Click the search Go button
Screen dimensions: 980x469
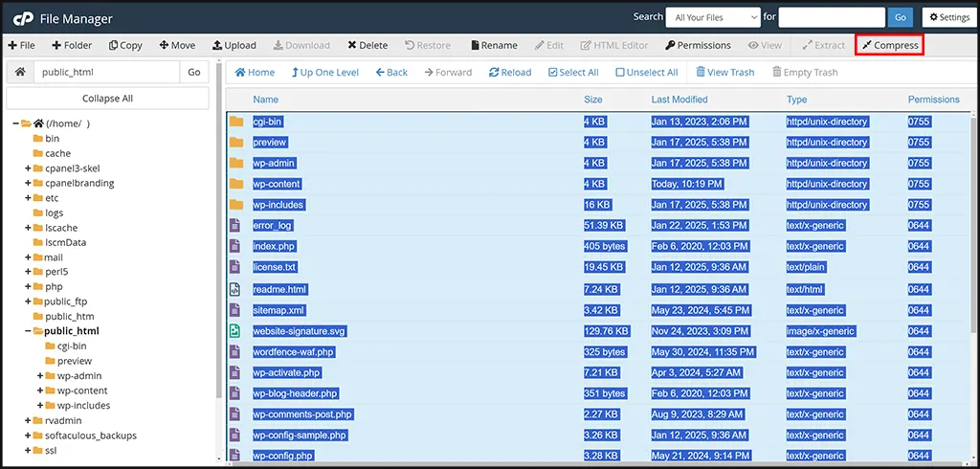[x=900, y=17]
